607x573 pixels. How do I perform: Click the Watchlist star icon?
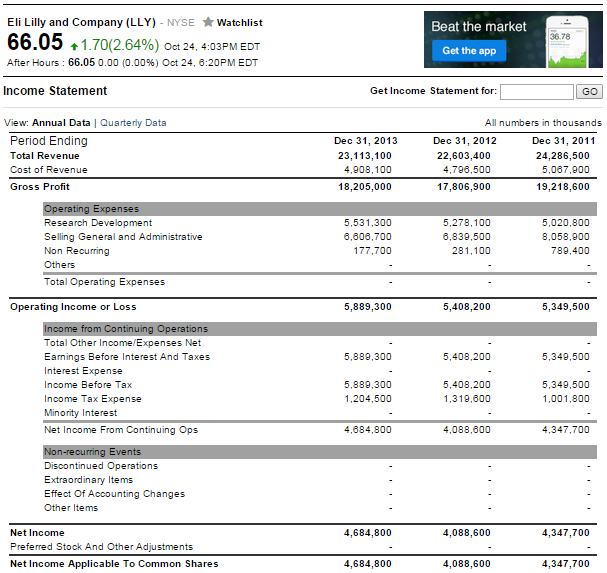[208, 22]
